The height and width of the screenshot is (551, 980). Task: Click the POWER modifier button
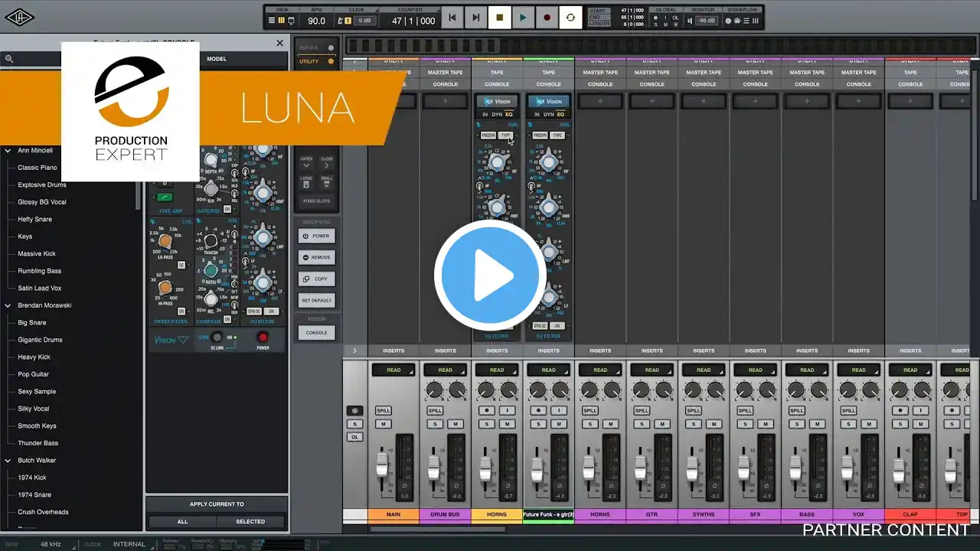click(x=316, y=236)
